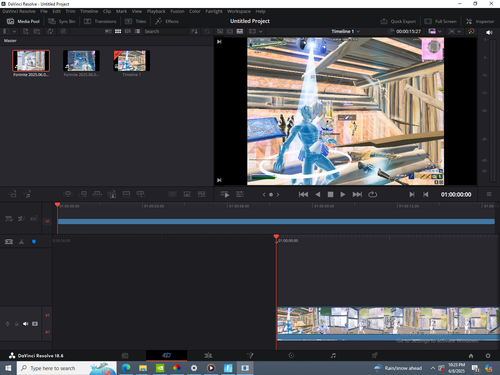Open the media pool sort order menu
The image size is (500, 375).
[194, 31]
